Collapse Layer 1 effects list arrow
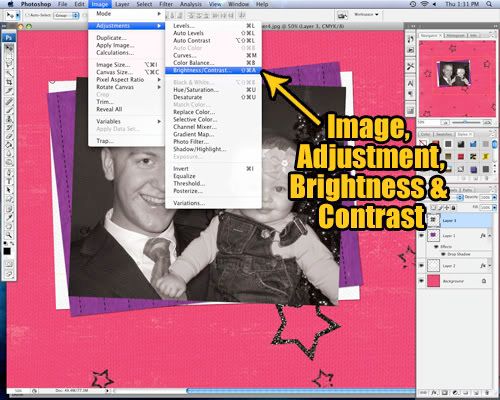The image size is (500, 400). tap(490, 236)
